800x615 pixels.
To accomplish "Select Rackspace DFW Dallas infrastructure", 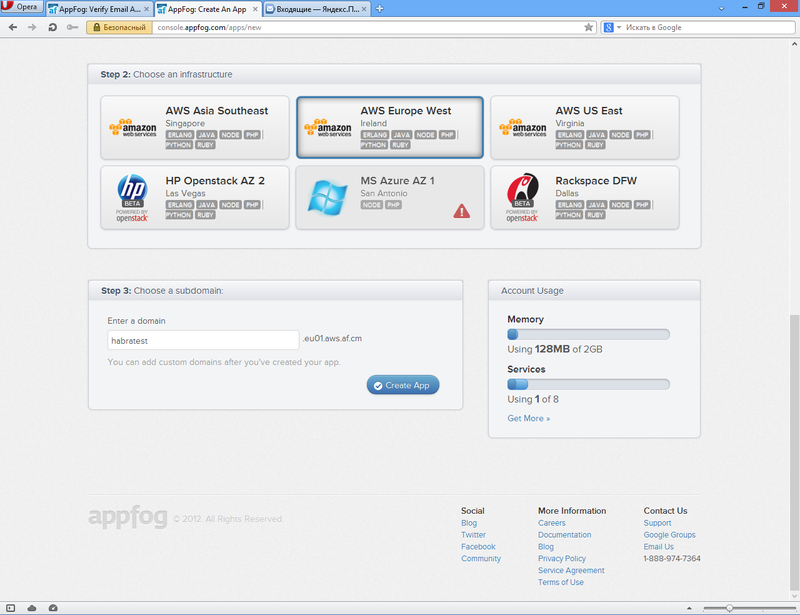I will 585,198.
